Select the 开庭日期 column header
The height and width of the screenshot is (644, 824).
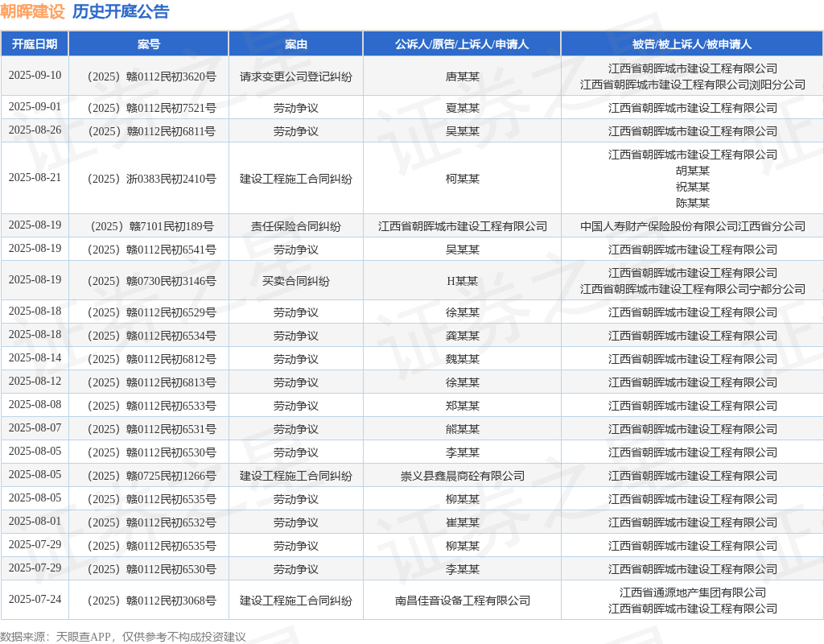coord(35,44)
